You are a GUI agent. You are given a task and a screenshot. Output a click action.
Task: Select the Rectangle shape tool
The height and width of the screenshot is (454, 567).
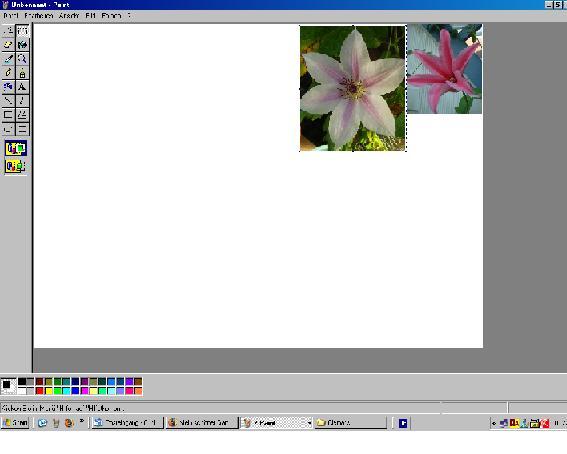coord(8,115)
